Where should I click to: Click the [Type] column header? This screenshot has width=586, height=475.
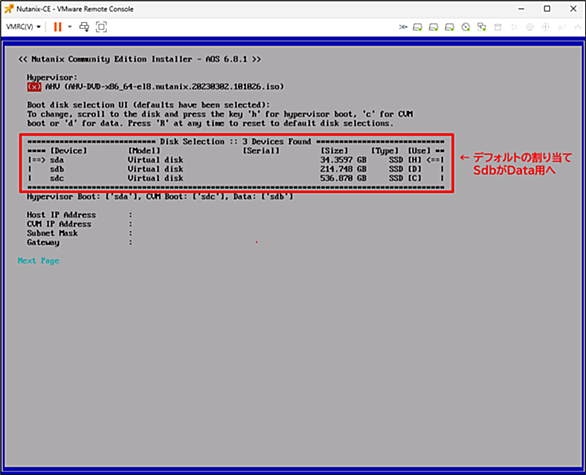[x=385, y=151]
